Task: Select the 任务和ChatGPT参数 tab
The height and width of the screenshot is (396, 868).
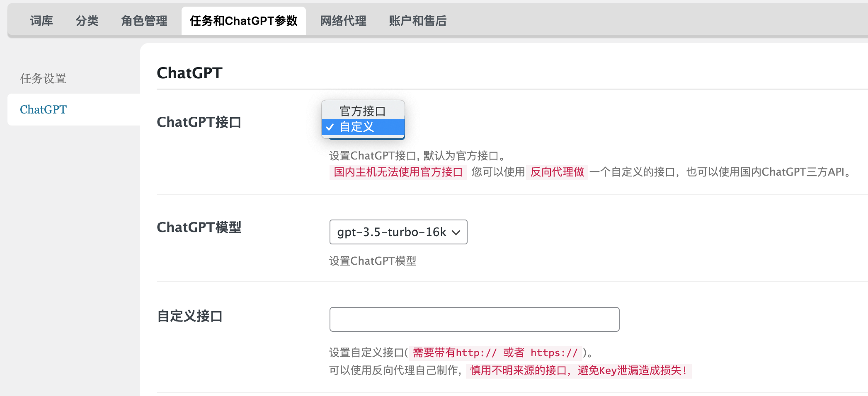Action: pos(244,21)
